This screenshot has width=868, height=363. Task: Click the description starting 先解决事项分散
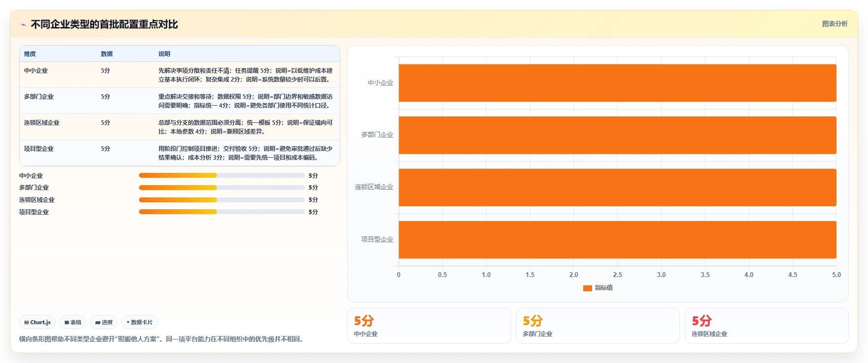pyautogui.click(x=245, y=75)
